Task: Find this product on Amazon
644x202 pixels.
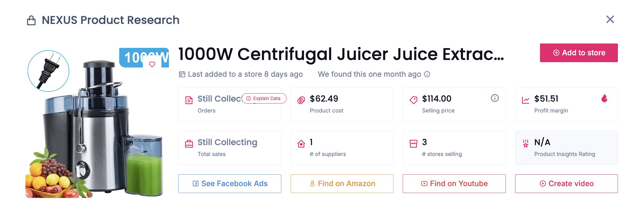Action: (342, 184)
